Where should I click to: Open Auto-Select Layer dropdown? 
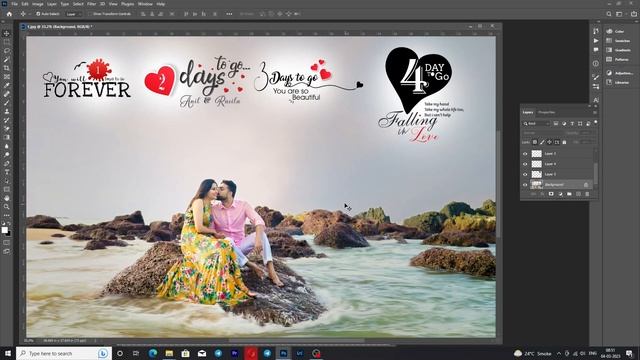pos(73,14)
